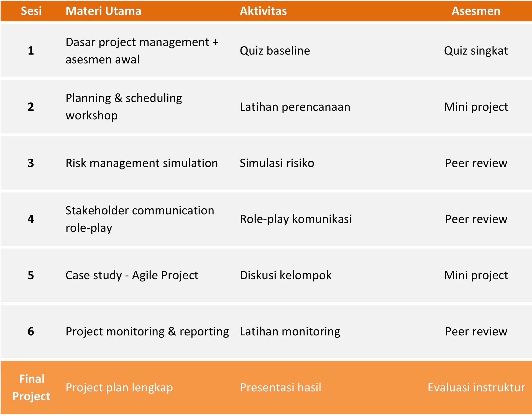
Task: Select the Evaluasi instruktur cell
Action: [x=476, y=387]
